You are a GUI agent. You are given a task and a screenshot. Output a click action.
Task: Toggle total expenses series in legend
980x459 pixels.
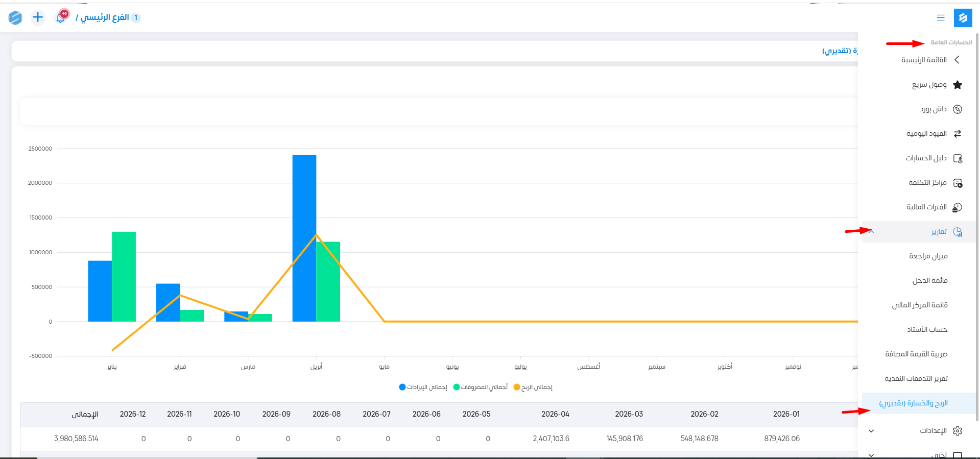pos(481,388)
